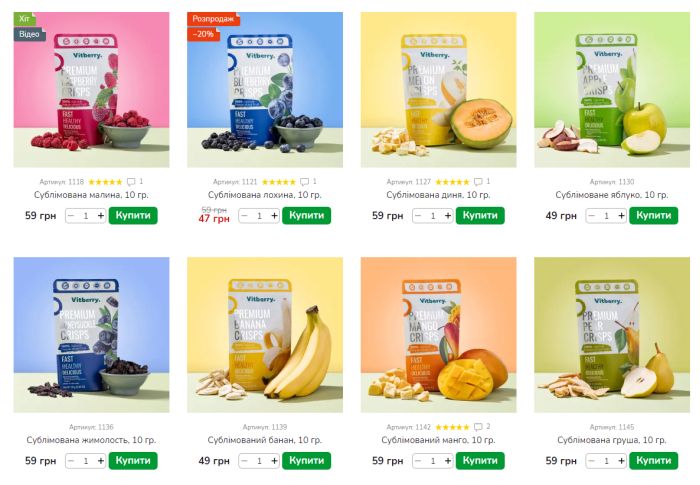The height and width of the screenshot is (485, 700).
Task: Open the comments icon for Сублімована диня
Action: pyautogui.click(x=478, y=182)
